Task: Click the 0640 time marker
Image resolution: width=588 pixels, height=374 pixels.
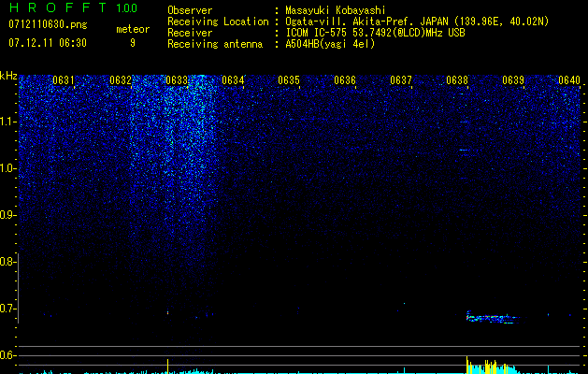Action: (x=569, y=80)
